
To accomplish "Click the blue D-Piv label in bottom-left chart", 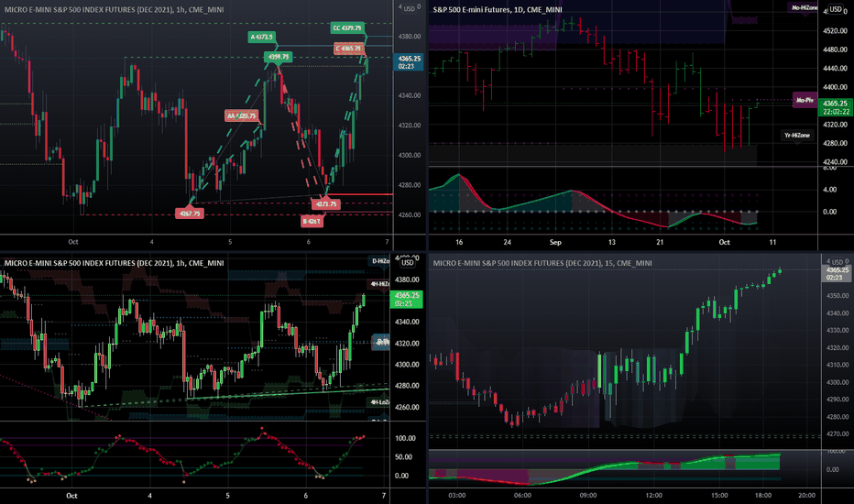I will pyautogui.click(x=381, y=342).
